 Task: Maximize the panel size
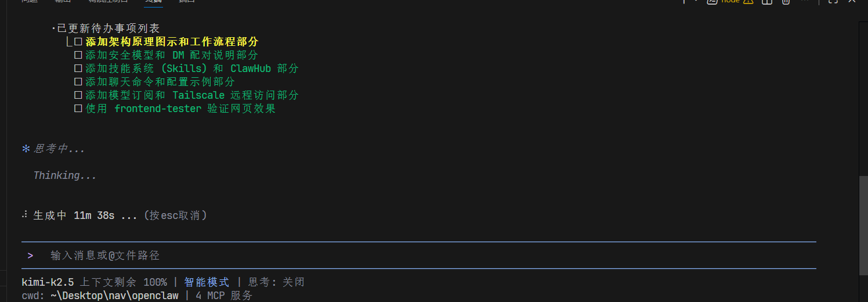pyautogui.click(x=833, y=2)
